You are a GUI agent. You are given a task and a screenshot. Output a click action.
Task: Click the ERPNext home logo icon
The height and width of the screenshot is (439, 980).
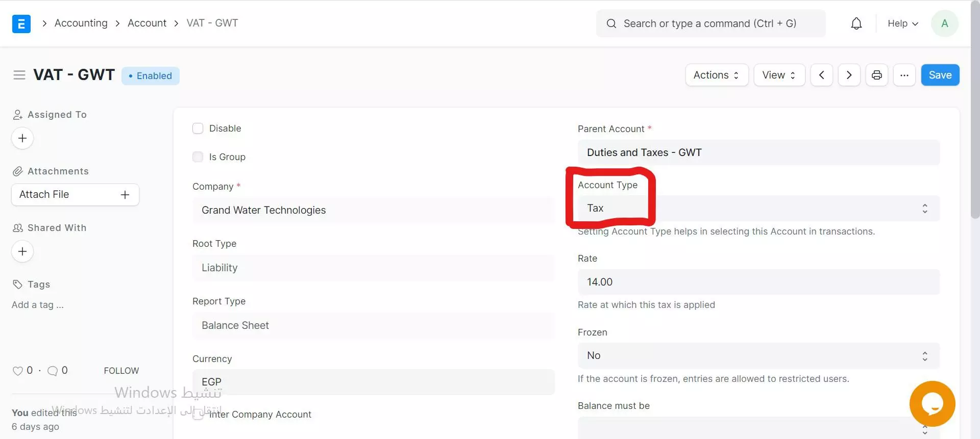point(21,23)
